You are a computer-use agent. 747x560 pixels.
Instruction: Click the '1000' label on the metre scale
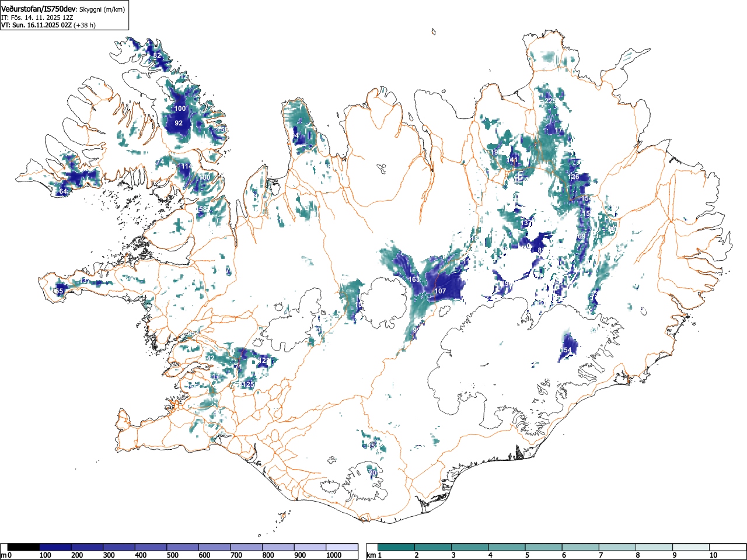[334, 555]
